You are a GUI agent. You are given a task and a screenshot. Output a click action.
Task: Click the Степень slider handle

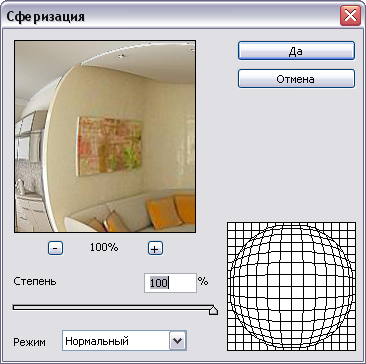tap(213, 310)
